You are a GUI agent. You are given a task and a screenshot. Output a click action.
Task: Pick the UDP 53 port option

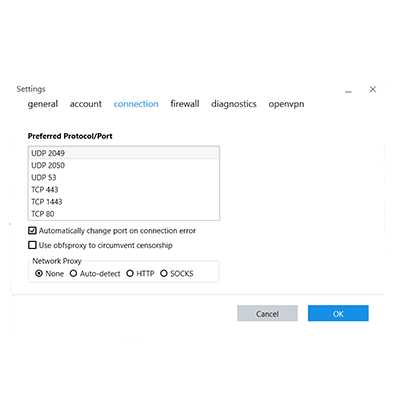point(124,177)
